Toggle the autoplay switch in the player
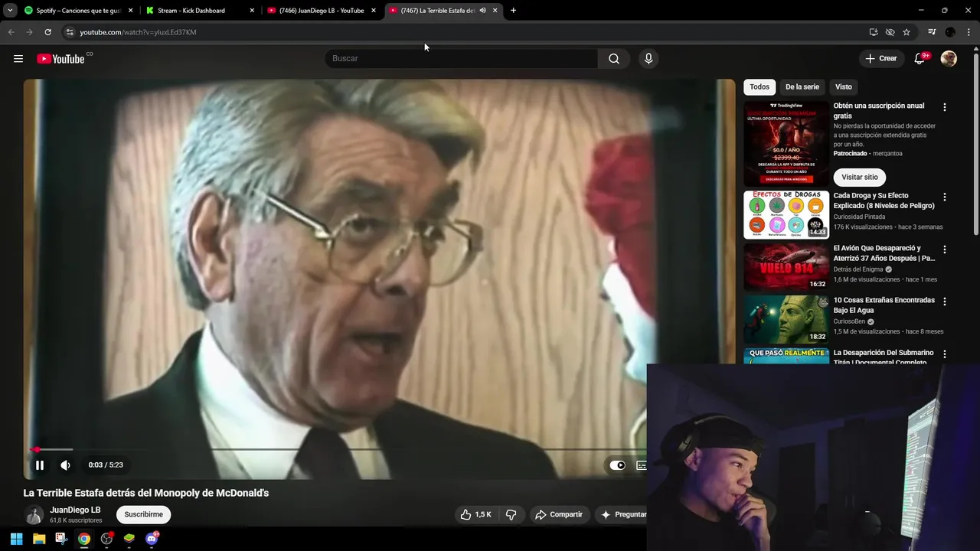980x551 pixels. pyautogui.click(x=617, y=465)
